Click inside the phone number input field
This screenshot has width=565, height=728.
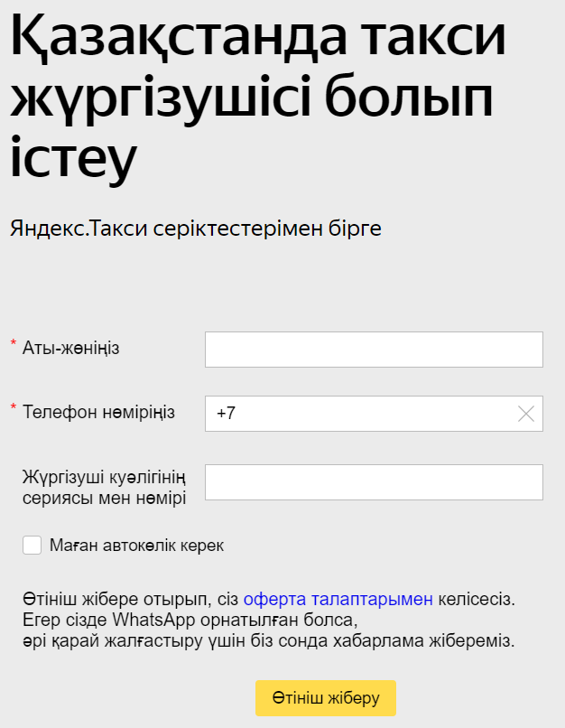pos(374,414)
